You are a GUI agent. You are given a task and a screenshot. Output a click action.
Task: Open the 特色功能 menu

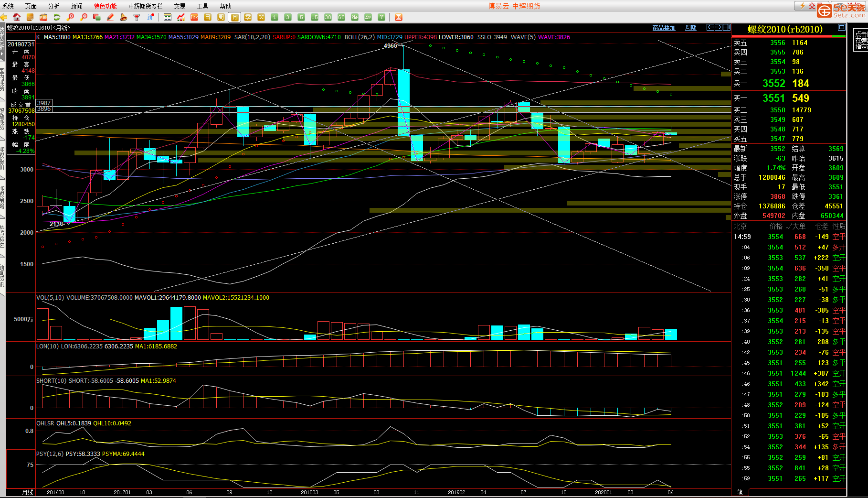105,6
